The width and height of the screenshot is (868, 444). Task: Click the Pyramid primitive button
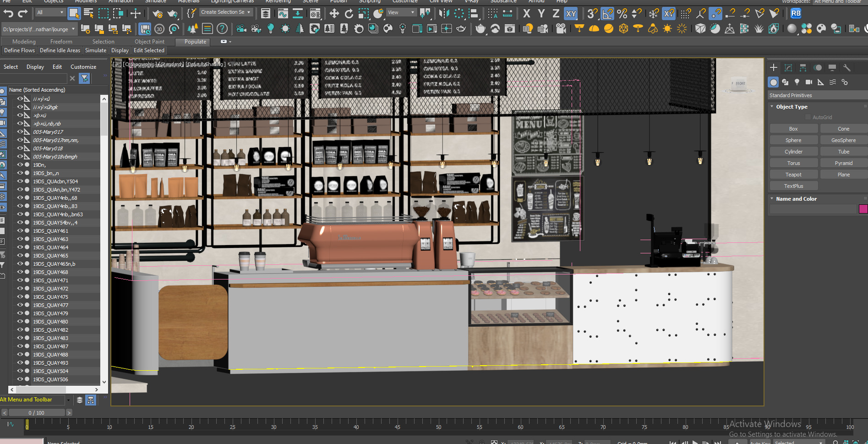coord(843,163)
